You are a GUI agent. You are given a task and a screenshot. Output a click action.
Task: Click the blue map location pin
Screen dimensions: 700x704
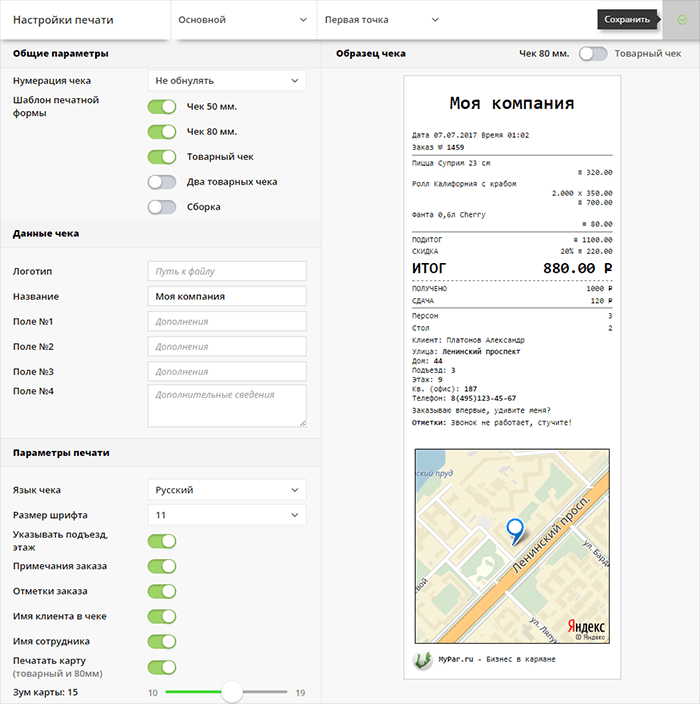click(515, 529)
